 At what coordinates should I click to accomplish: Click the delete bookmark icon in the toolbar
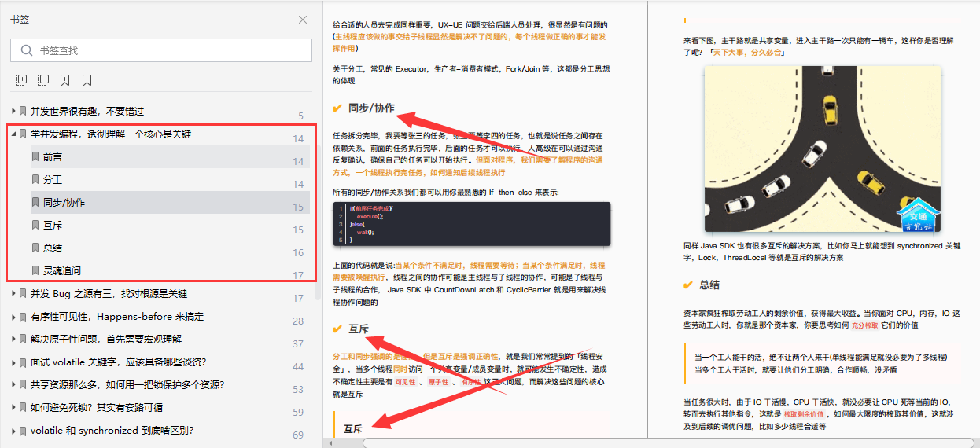pyautogui.click(x=87, y=80)
